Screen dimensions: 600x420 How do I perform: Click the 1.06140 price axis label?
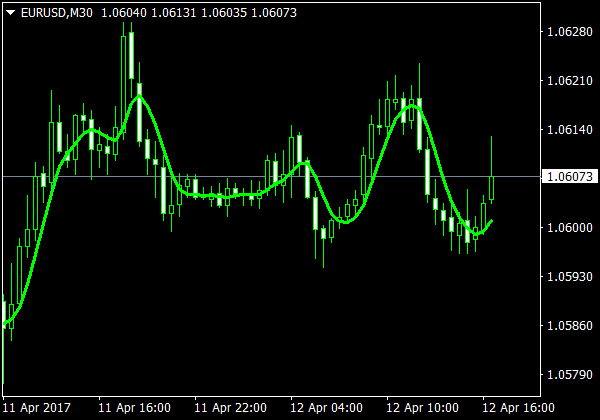570,130
